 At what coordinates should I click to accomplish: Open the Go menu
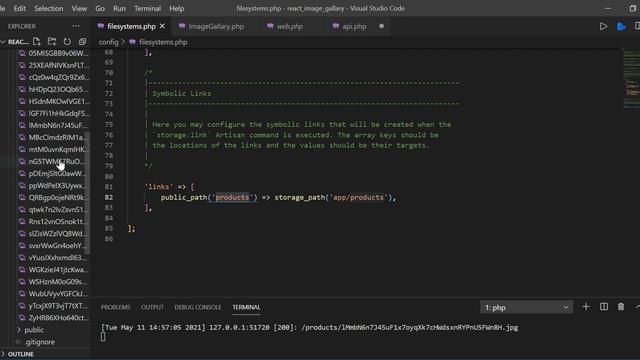pyautogui.click(x=100, y=8)
